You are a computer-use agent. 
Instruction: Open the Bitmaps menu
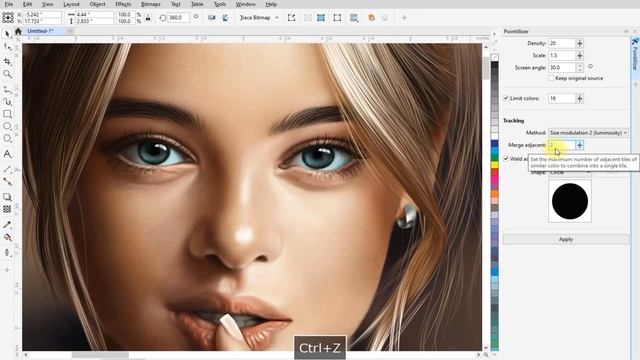point(151,4)
